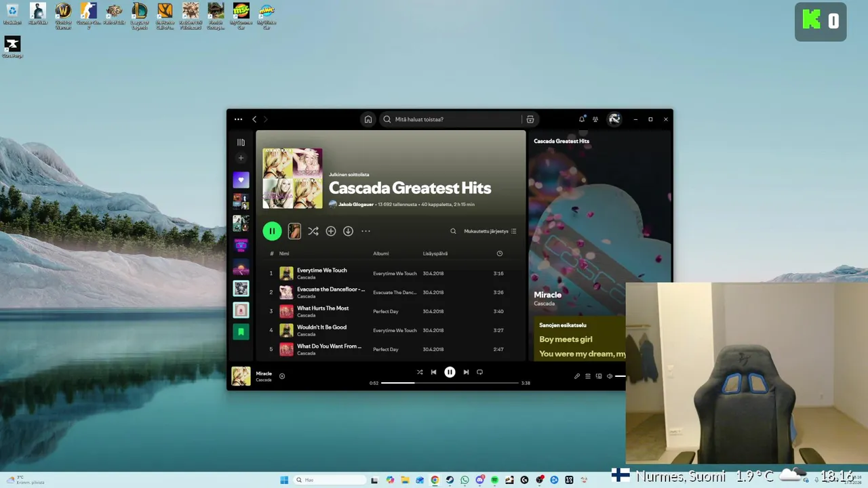
Task: Open 'Evacuate The Danc...' album link
Action: pyautogui.click(x=395, y=292)
